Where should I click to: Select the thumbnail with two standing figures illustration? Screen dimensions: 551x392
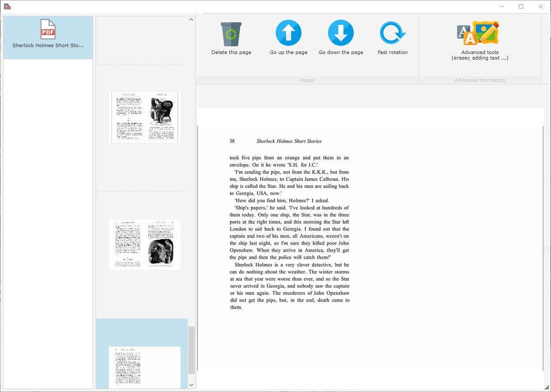pyautogui.click(x=145, y=244)
